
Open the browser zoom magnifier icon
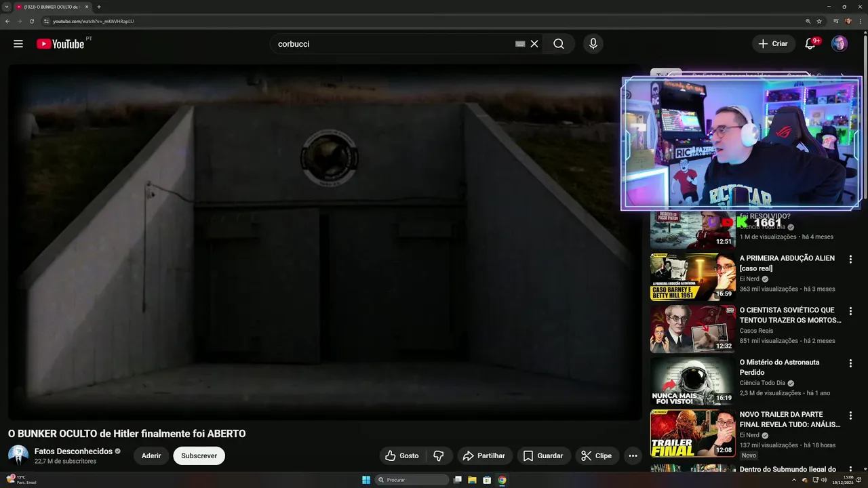click(x=808, y=21)
